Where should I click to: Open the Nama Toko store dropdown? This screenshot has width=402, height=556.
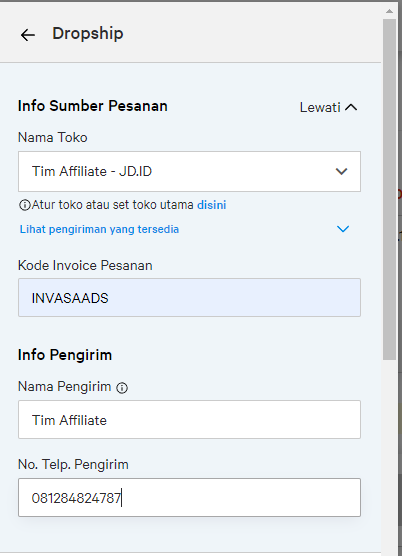(x=189, y=172)
